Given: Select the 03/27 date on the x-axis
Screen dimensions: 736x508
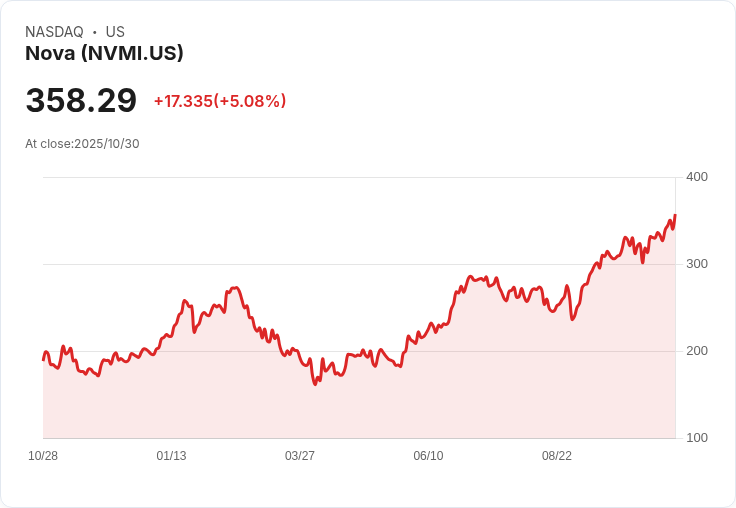Looking at the screenshot, I should point(300,456).
